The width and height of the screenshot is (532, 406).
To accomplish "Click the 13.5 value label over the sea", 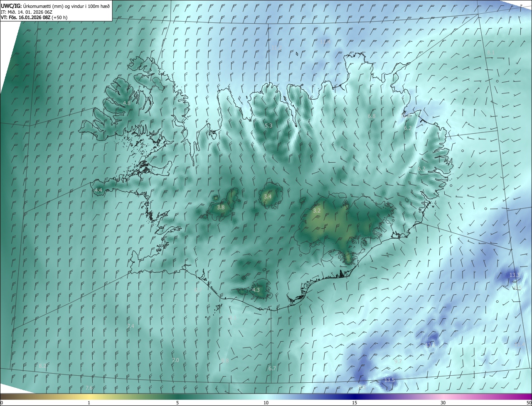I will click(x=389, y=380).
